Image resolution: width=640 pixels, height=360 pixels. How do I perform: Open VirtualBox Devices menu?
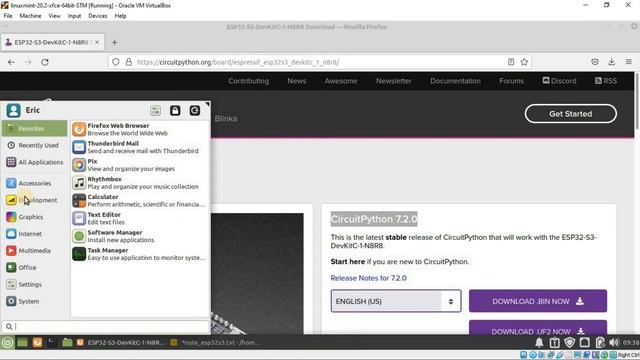pyautogui.click(x=98, y=16)
